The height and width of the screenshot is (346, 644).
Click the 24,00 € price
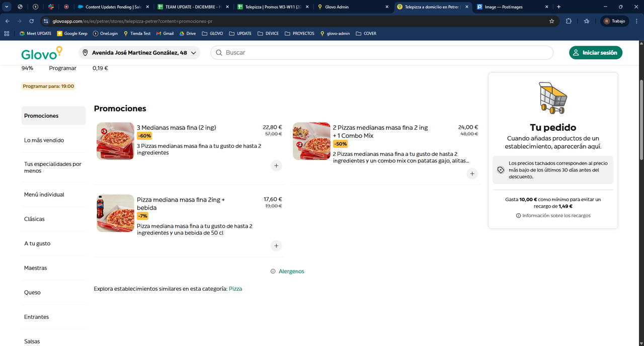point(468,127)
